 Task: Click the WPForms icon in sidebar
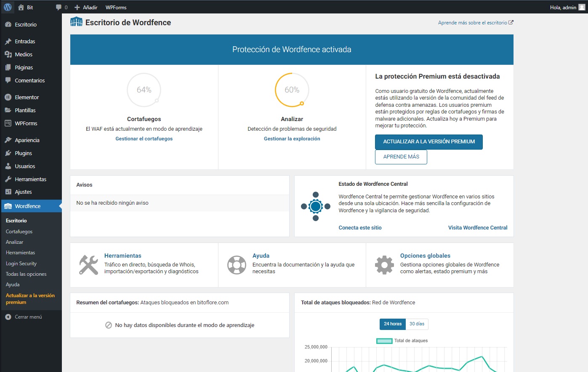click(8, 123)
